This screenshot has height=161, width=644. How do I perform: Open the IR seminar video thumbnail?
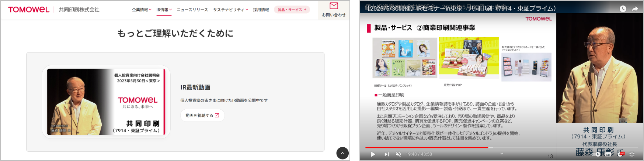click(106, 102)
